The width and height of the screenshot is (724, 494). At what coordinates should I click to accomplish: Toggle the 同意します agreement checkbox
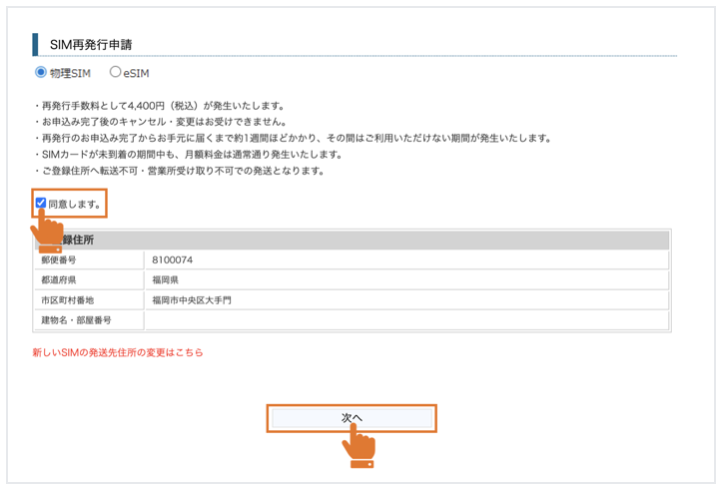[x=41, y=203]
